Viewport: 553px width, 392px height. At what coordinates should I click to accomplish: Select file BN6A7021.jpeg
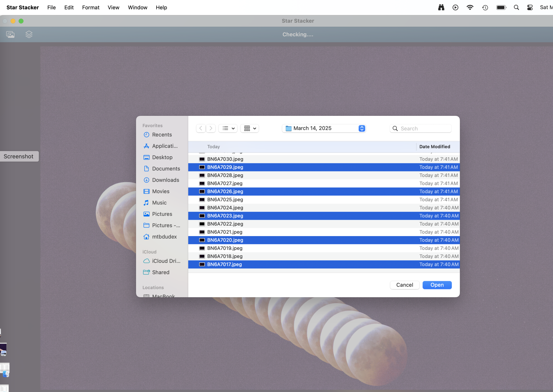click(x=324, y=232)
